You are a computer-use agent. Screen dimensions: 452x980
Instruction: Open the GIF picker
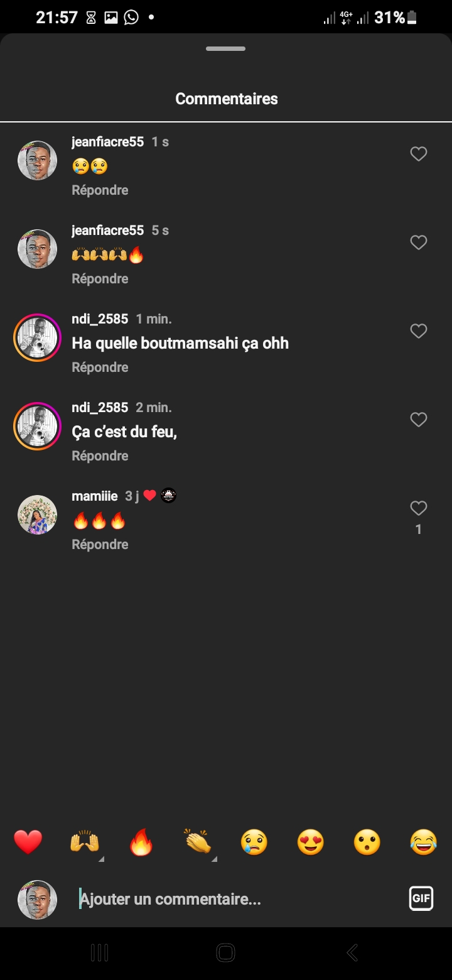coord(421,898)
